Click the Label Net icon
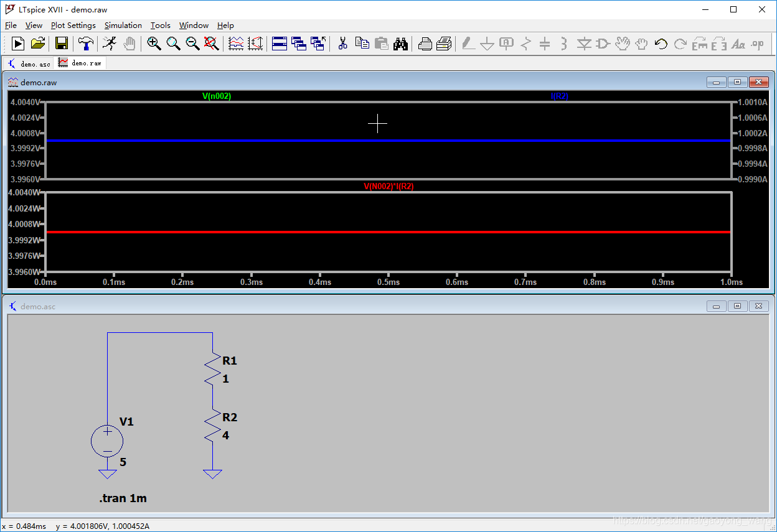 pos(506,43)
